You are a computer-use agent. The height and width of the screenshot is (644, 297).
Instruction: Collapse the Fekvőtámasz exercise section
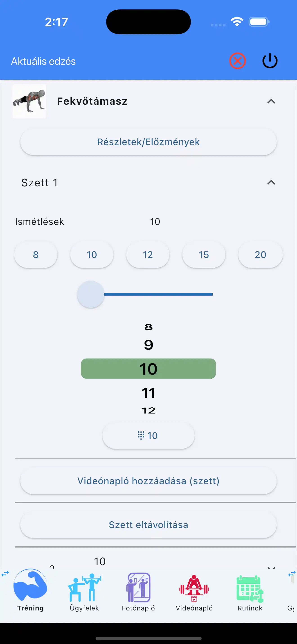271,101
